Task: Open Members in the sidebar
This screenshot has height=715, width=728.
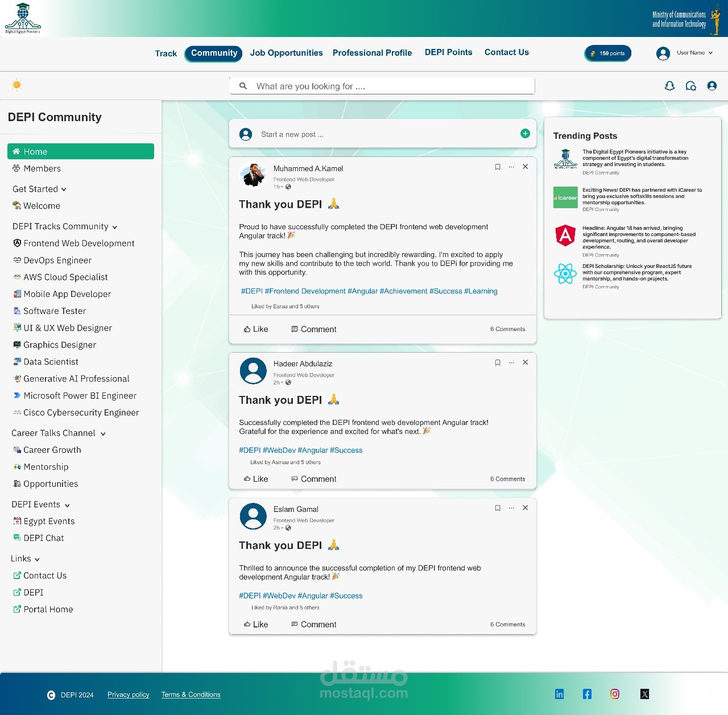Action: click(x=36, y=168)
